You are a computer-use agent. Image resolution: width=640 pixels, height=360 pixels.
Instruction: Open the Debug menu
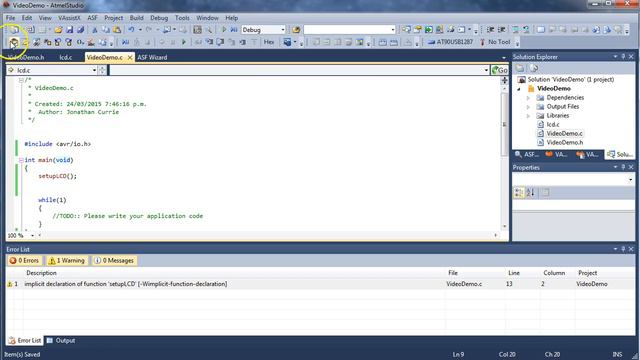click(x=159, y=18)
